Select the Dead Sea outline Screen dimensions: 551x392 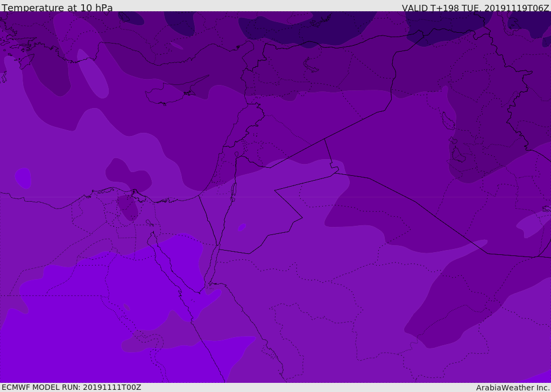click(233, 193)
